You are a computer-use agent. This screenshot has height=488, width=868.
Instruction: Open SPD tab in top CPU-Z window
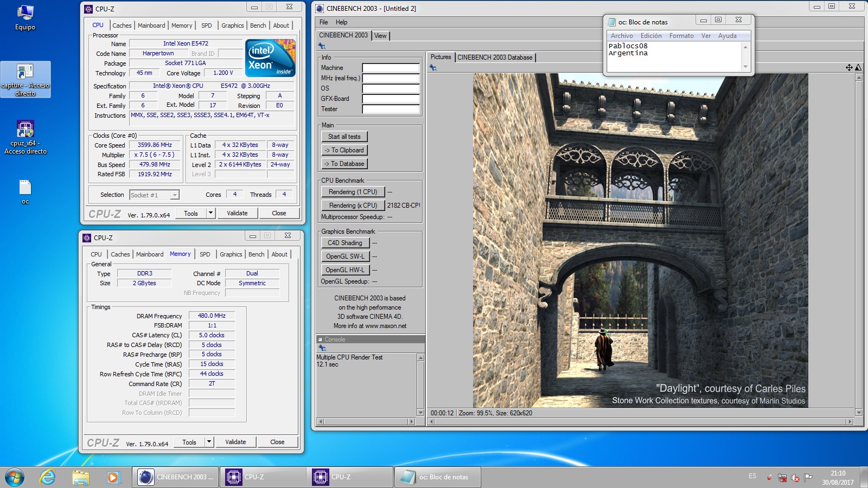[207, 25]
